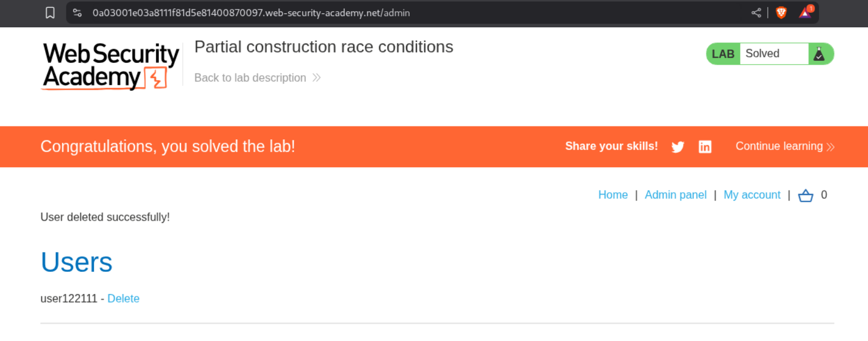Open the shopping basket icon
868x341 pixels.
click(x=806, y=196)
